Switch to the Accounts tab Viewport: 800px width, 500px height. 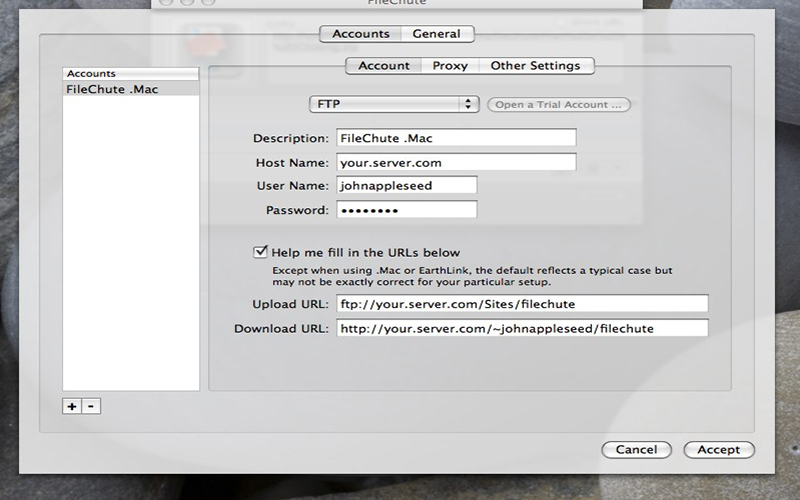360,34
